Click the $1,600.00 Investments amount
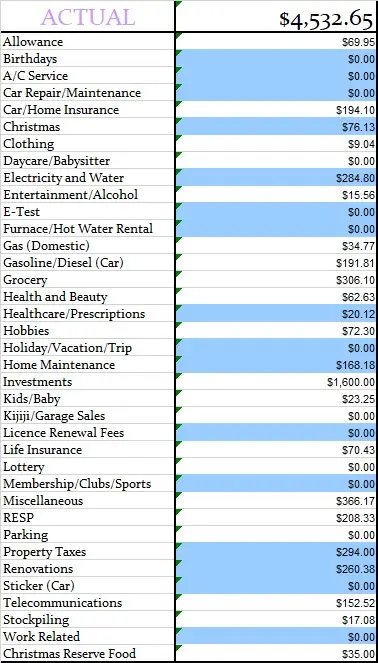 click(x=351, y=382)
